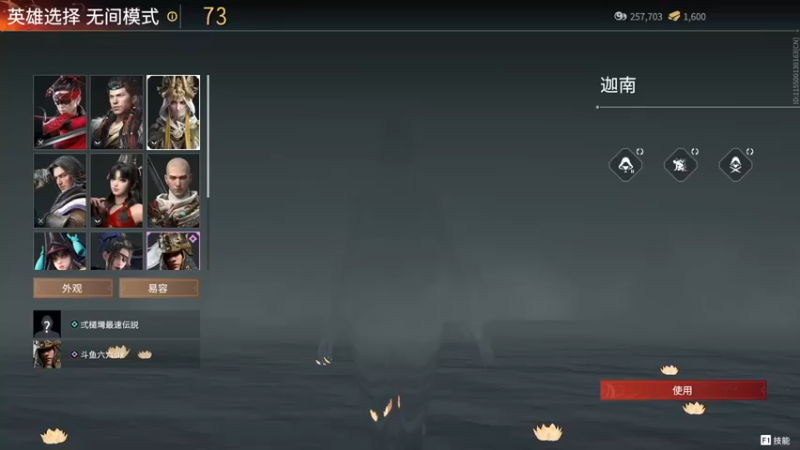This screenshot has width=800, height=450.
Task: Pick the long-haired man with fur collar portrait
Action: coord(60,191)
